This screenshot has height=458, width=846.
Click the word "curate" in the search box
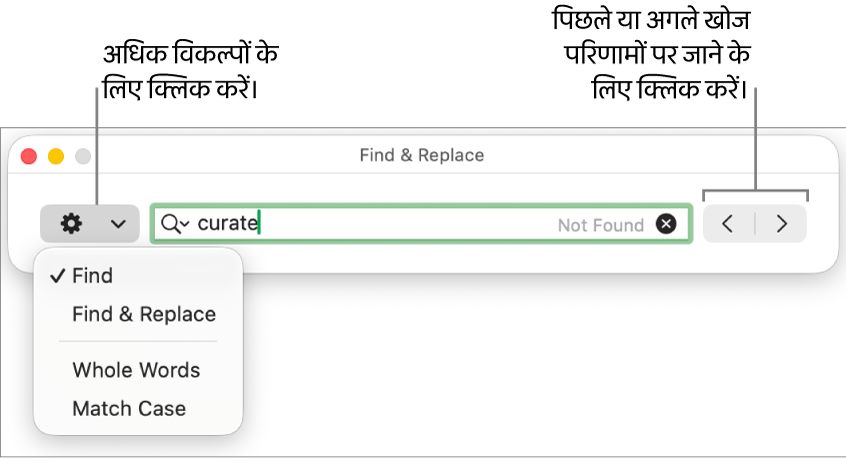(227, 223)
